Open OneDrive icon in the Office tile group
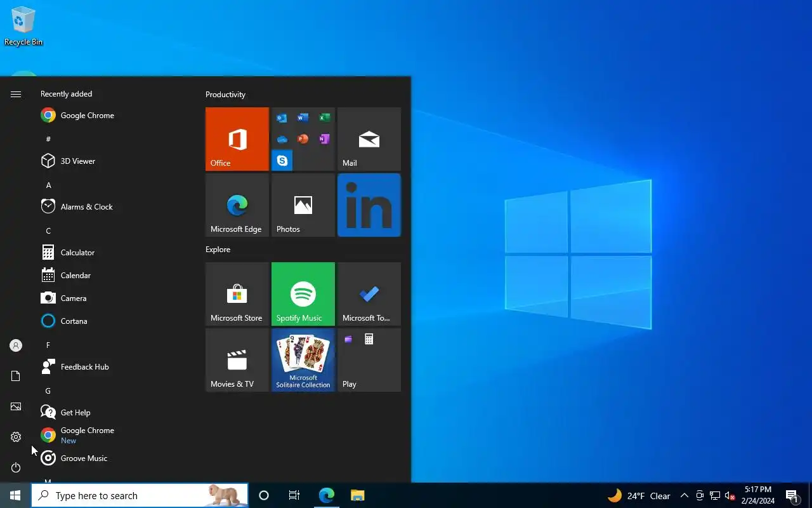Image resolution: width=812 pixels, height=508 pixels. pos(282,139)
